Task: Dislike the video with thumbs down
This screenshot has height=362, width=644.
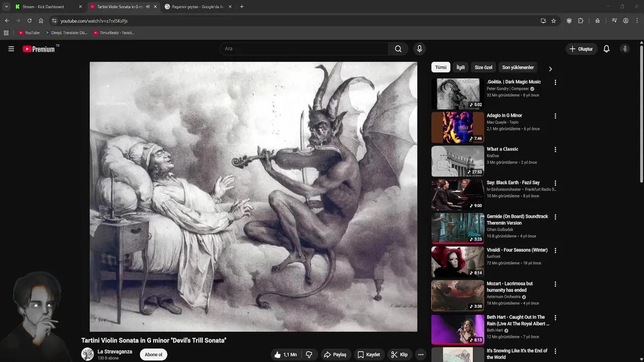Action: point(309,354)
